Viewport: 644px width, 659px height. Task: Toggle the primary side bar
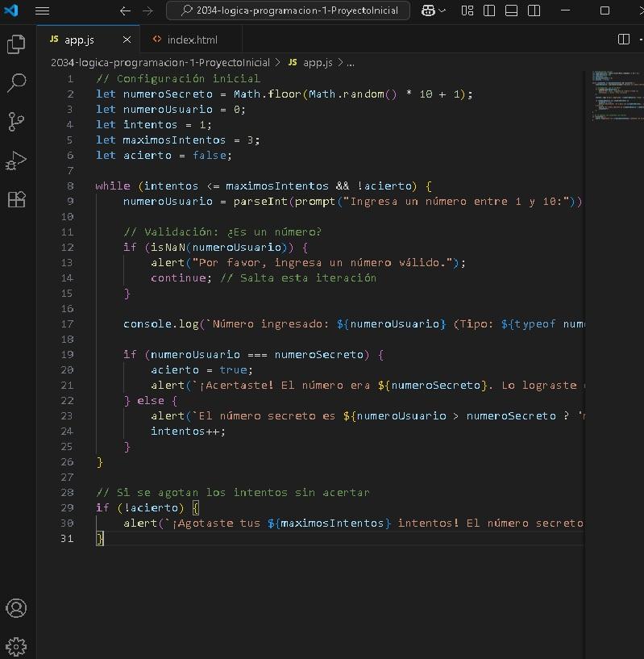pyautogui.click(x=489, y=10)
